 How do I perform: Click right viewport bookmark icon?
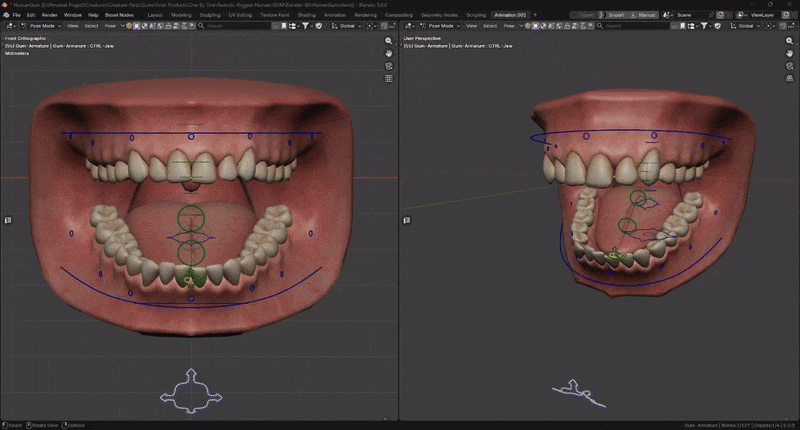tap(683, 26)
